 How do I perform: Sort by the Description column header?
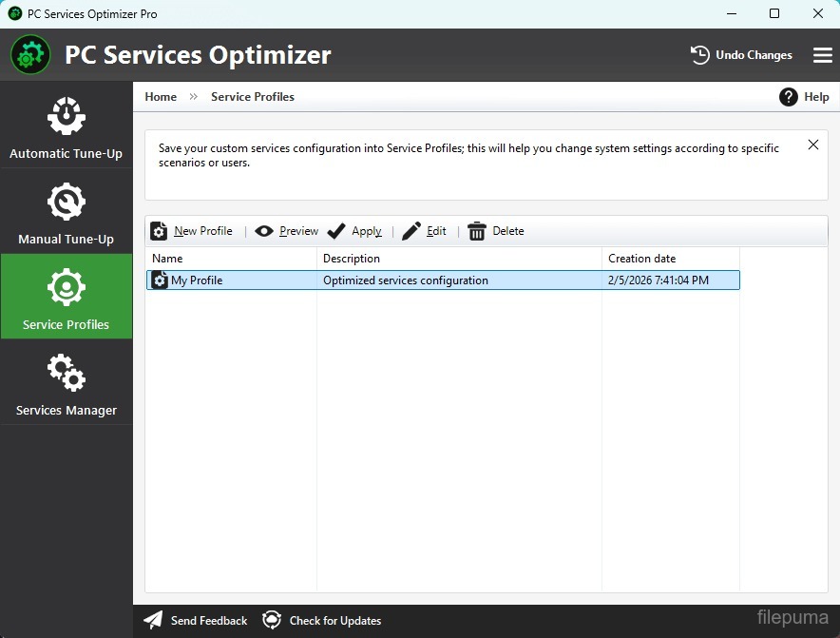point(459,259)
